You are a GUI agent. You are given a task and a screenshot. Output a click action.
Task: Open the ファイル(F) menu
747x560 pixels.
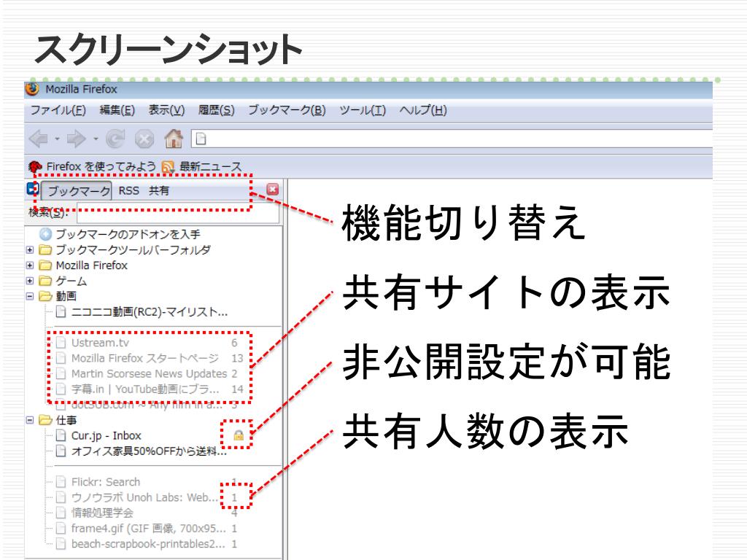click(x=58, y=110)
